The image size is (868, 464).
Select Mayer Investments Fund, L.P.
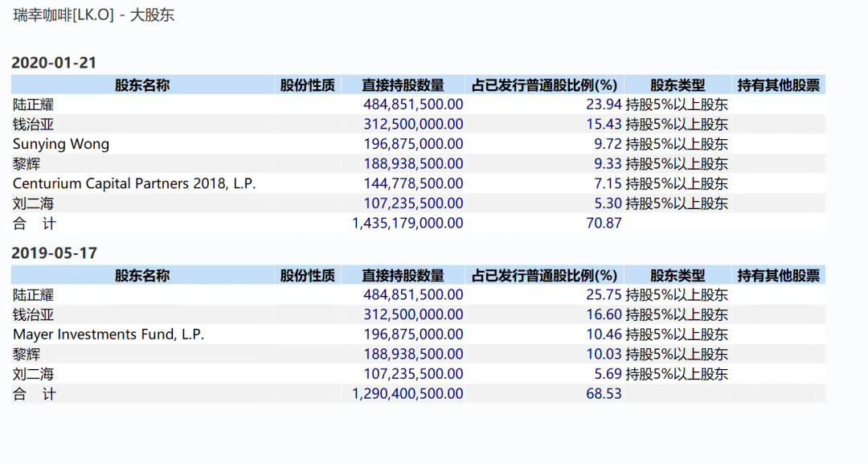tap(108, 335)
